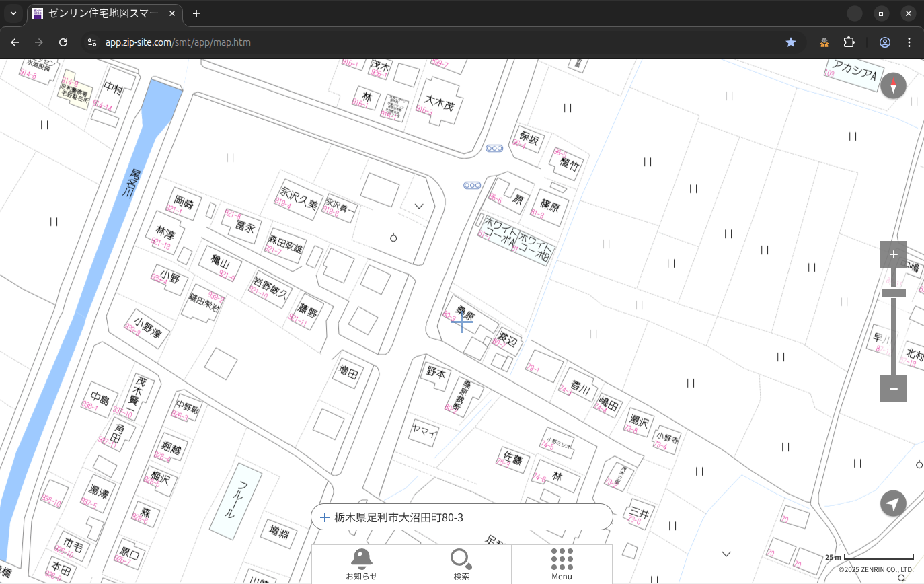The image size is (924, 584).
Task: Open a new browser tab
Action: (x=196, y=13)
